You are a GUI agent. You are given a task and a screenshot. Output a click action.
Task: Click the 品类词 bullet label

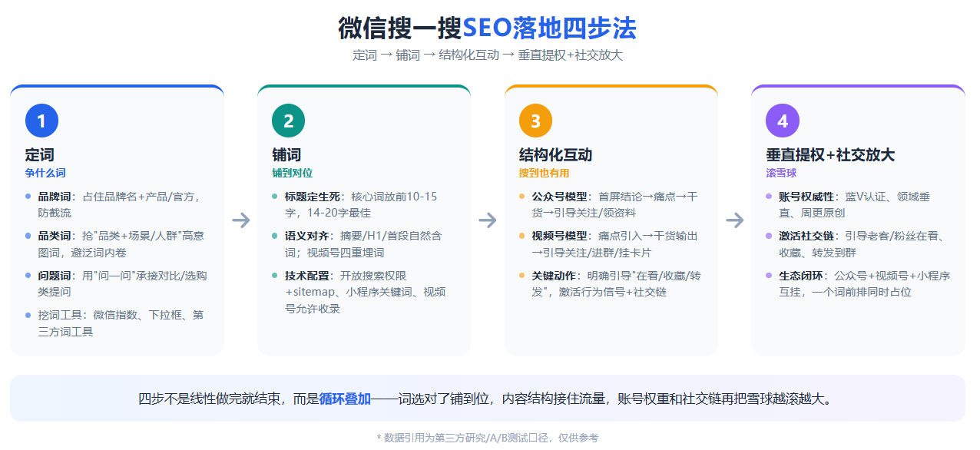[x=53, y=236]
